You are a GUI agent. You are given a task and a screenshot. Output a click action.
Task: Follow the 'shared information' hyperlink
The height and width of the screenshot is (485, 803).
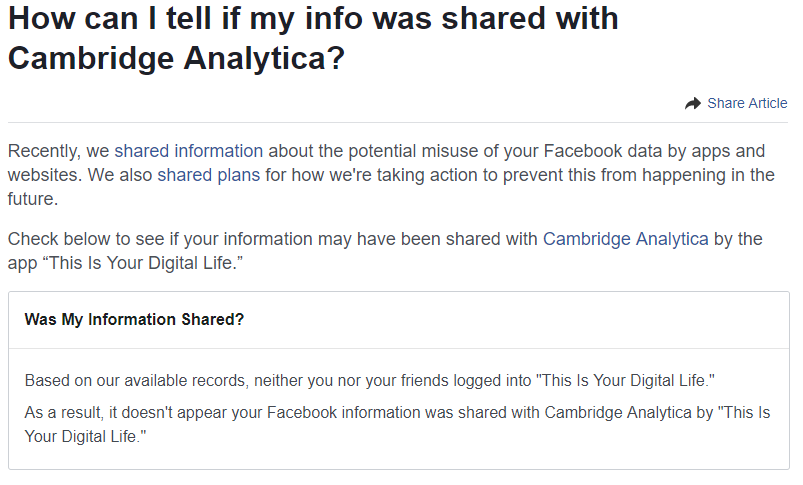188,151
